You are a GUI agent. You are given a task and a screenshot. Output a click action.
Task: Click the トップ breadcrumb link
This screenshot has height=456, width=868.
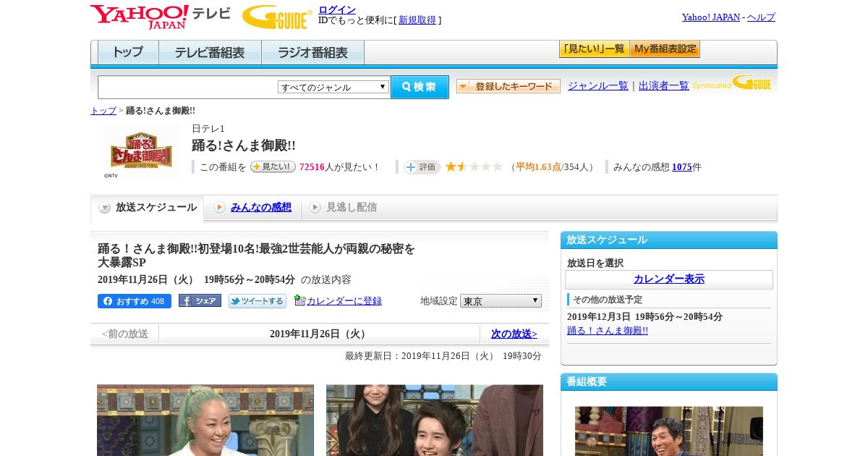click(103, 111)
